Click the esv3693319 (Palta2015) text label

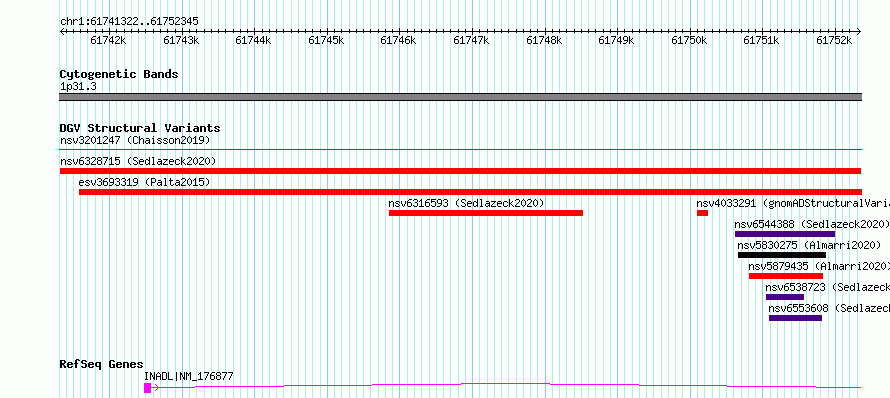(144, 182)
